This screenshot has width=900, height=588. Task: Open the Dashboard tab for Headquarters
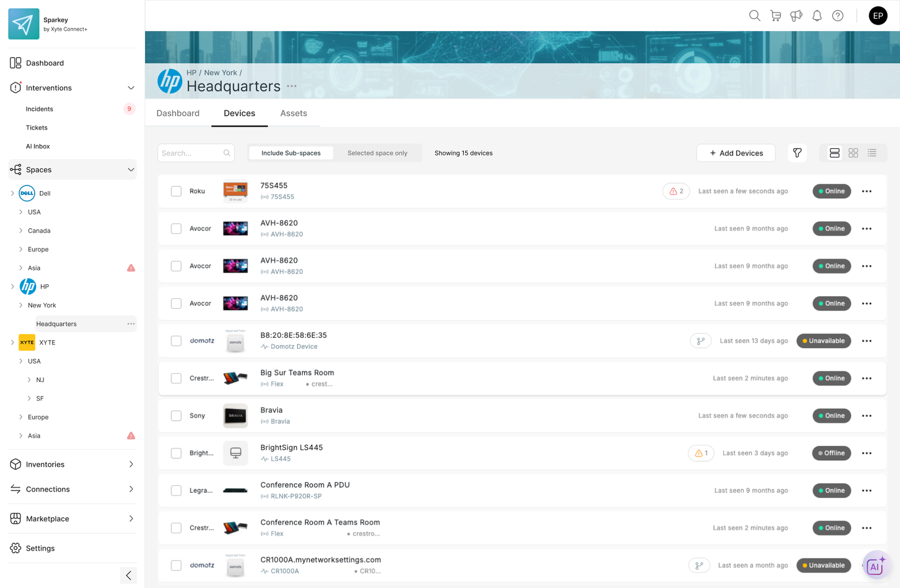[178, 114]
